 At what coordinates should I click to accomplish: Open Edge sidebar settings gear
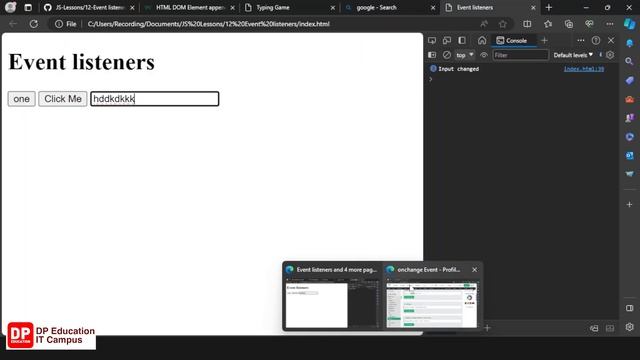[x=629, y=327]
